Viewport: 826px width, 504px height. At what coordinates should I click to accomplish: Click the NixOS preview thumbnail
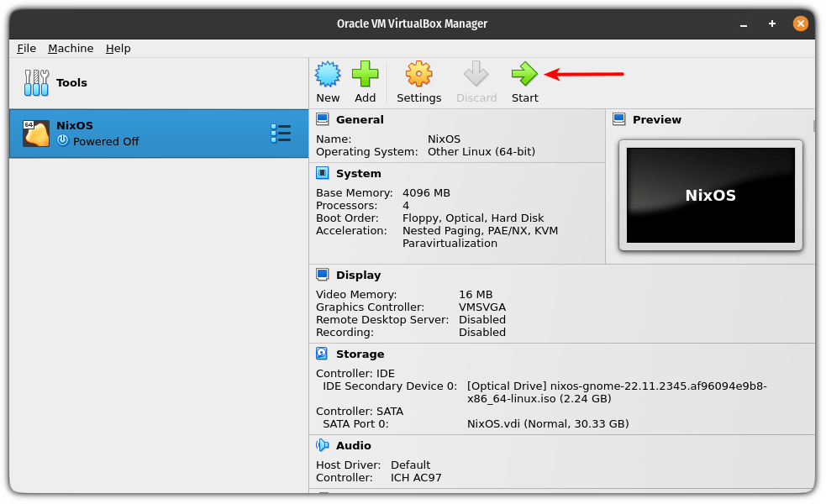(710, 195)
